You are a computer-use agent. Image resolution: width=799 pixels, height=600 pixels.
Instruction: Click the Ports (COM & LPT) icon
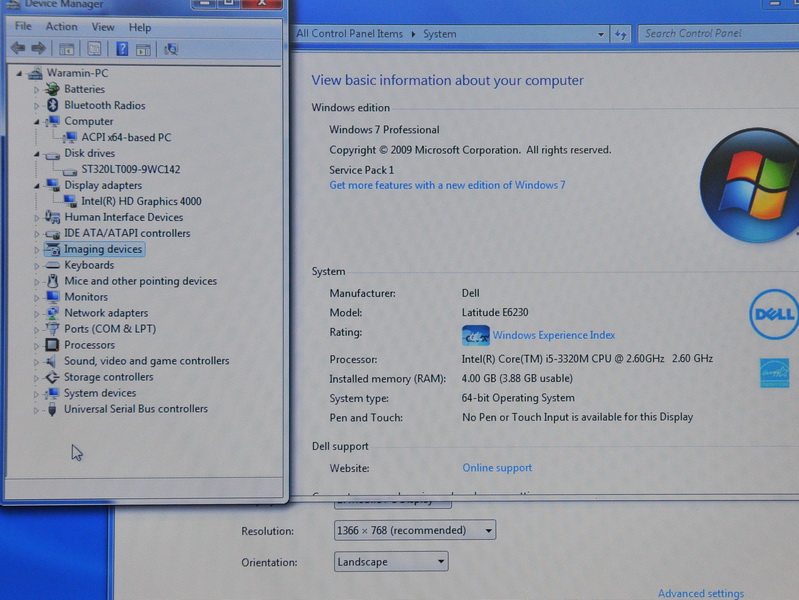(52, 329)
